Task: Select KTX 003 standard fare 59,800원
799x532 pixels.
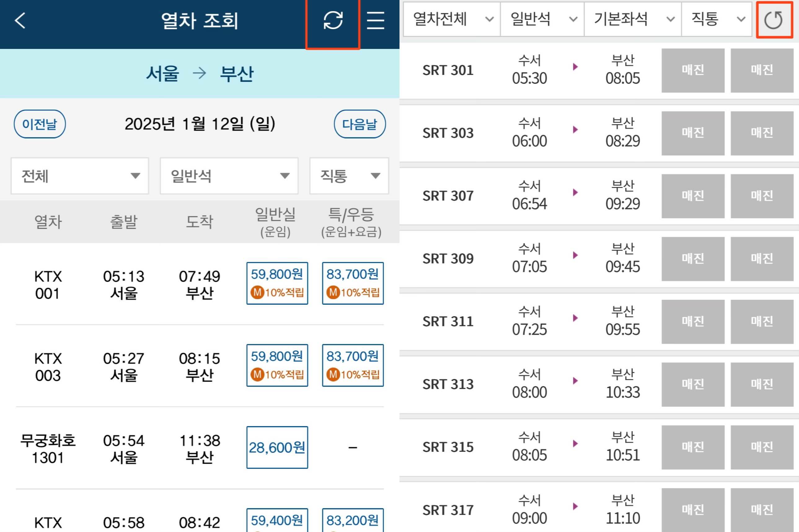Action: coord(277,365)
